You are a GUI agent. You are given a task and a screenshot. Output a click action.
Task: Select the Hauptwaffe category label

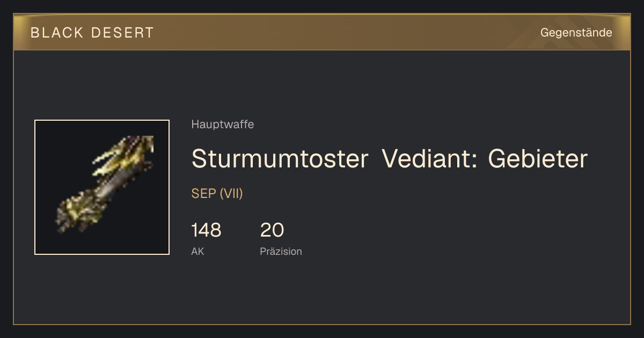[222, 124]
